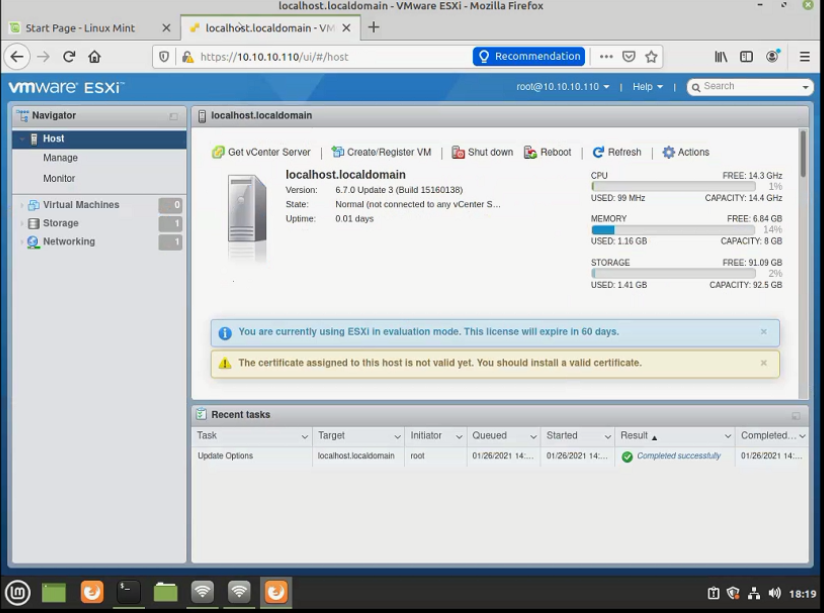Minimize the Recent tasks panel

(796, 416)
